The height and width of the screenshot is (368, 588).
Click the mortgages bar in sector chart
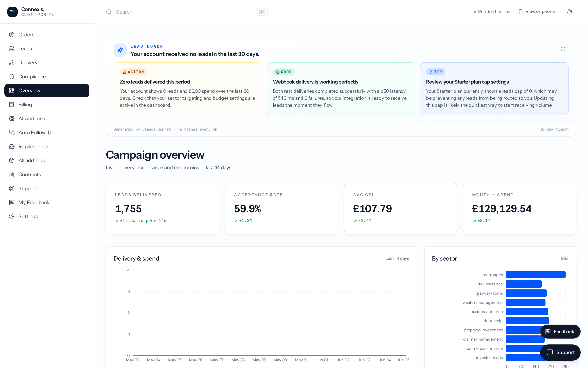pyautogui.click(x=535, y=275)
